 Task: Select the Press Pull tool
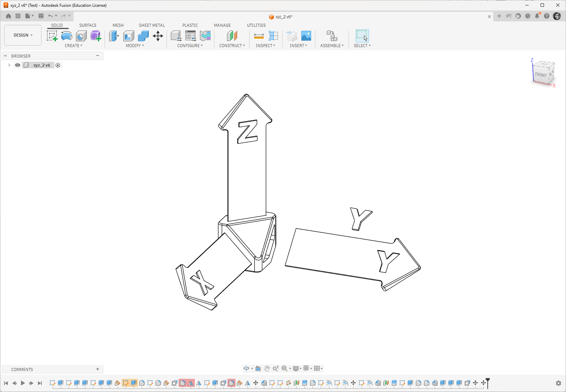[114, 36]
